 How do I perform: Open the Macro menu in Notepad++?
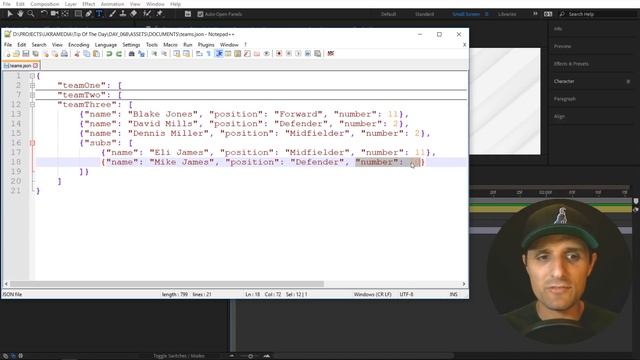coord(170,44)
